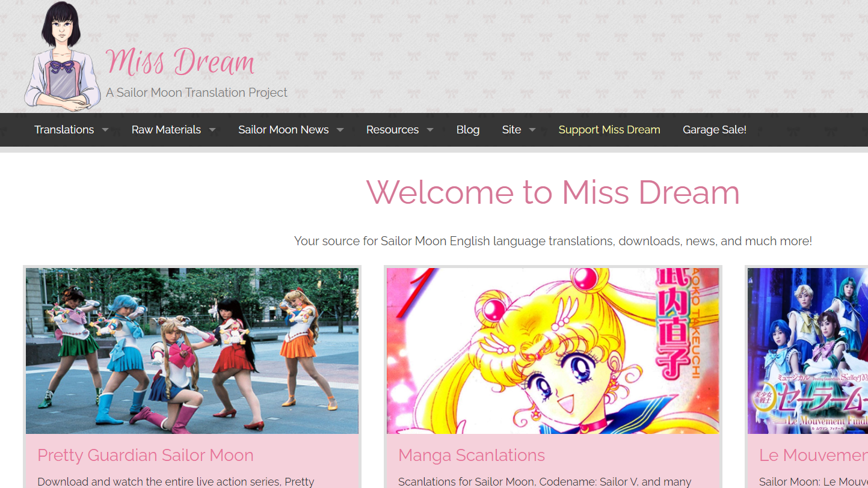Go to the Blog page
This screenshot has width=868, height=488.
coord(468,130)
